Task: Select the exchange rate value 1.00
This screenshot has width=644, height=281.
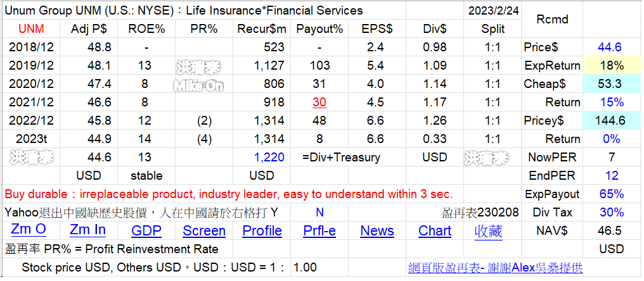Action: tap(305, 268)
